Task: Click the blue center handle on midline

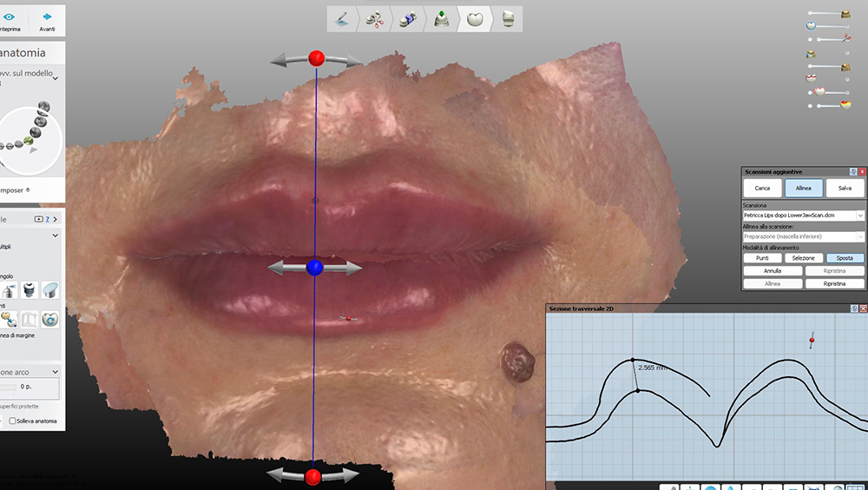Action: pos(315,268)
